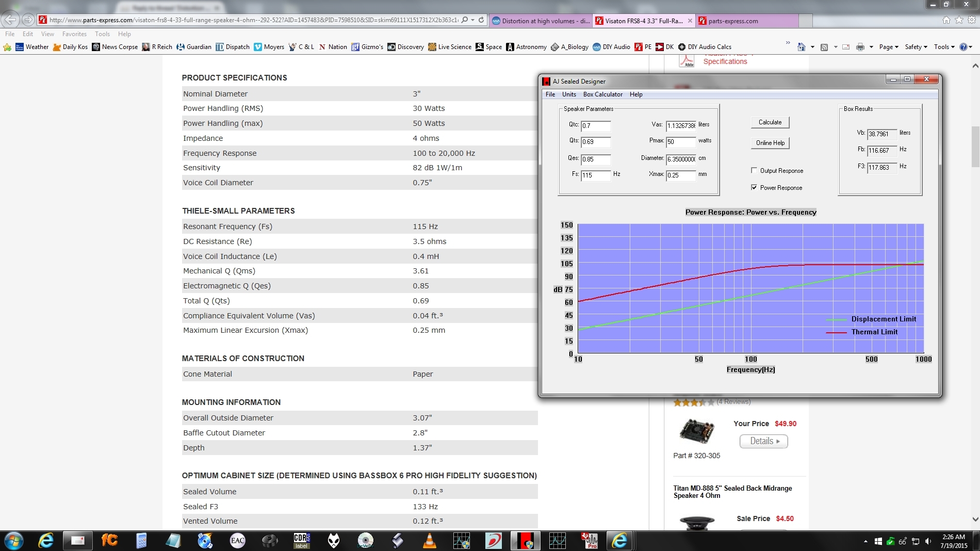Open the EAC taskbar icon

237,541
